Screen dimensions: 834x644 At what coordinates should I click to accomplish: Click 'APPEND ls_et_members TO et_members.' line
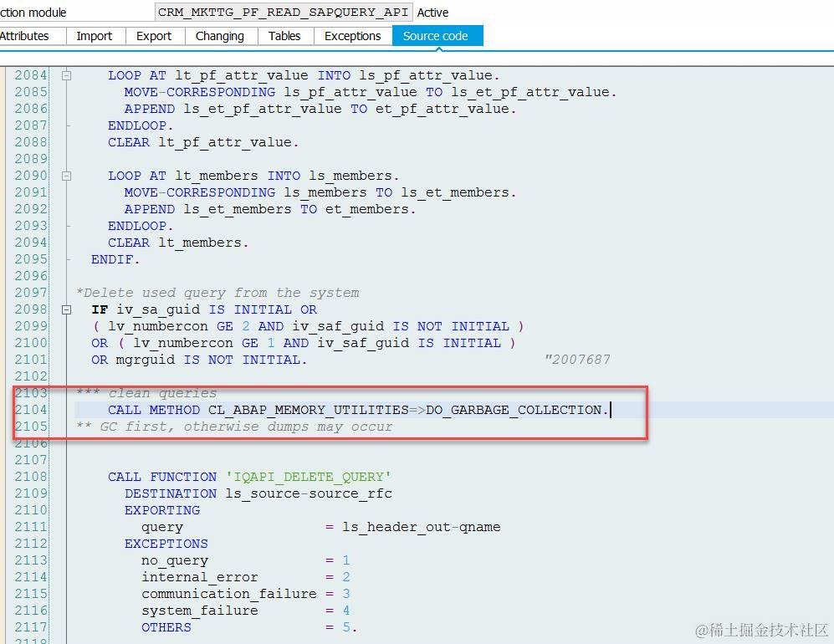(x=269, y=209)
